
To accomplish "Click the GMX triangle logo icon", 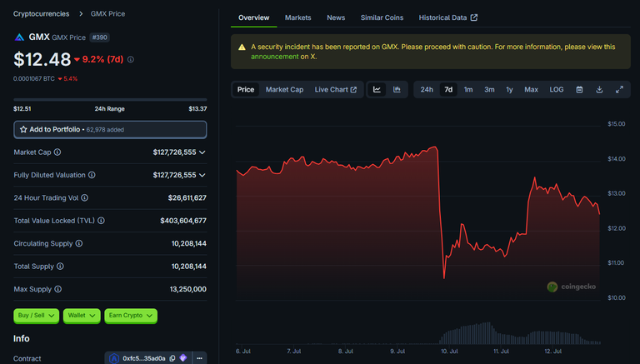I will coord(19,37).
